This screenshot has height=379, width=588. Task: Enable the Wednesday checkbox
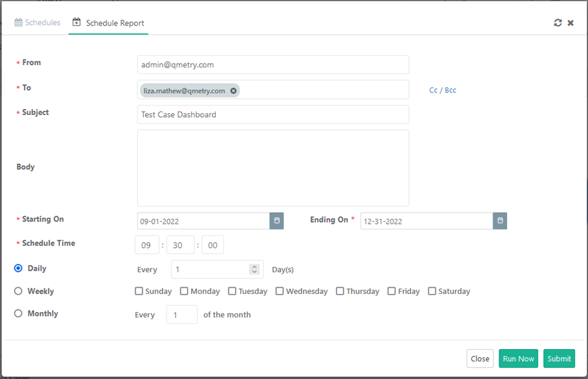pyautogui.click(x=280, y=291)
